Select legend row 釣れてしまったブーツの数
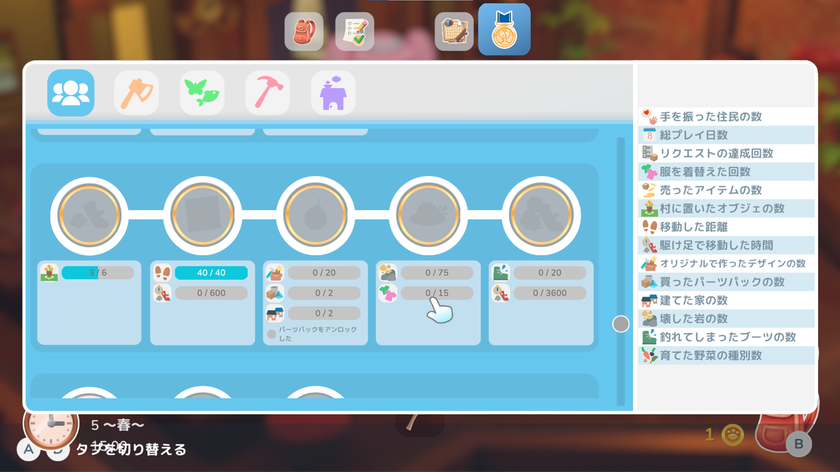Image resolution: width=840 pixels, height=472 pixels. (726, 337)
